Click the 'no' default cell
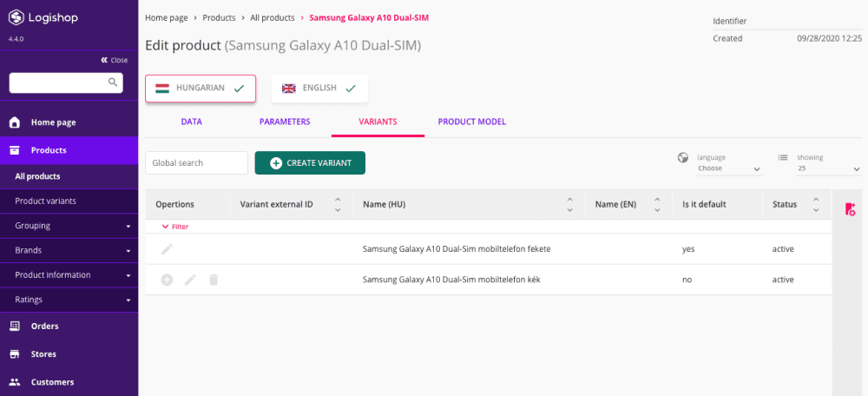The image size is (868, 396). click(x=687, y=280)
